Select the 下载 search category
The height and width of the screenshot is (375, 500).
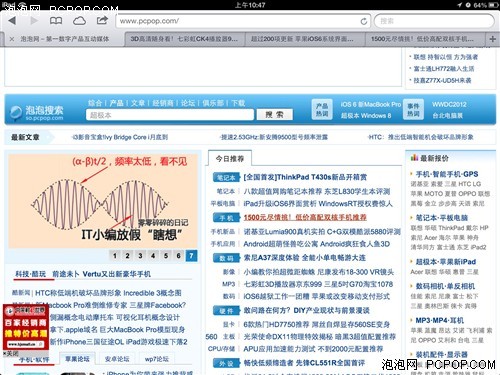[x=238, y=103]
